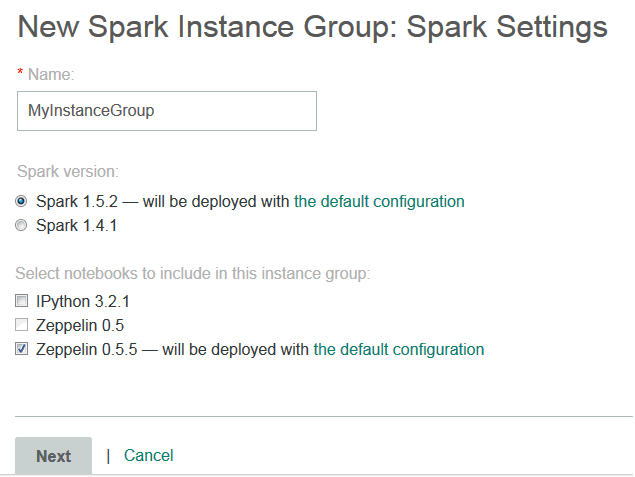Select the Spark 1.5.2 radio button
Image resolution: width=635 pixels, height=477 pixels.
coord(21,201)
